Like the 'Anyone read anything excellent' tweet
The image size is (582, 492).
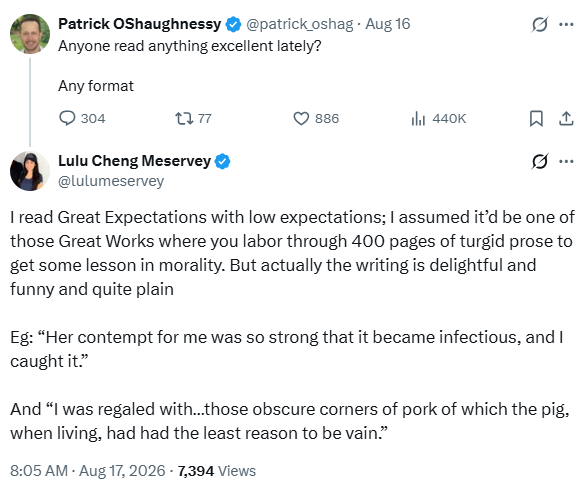316,119
